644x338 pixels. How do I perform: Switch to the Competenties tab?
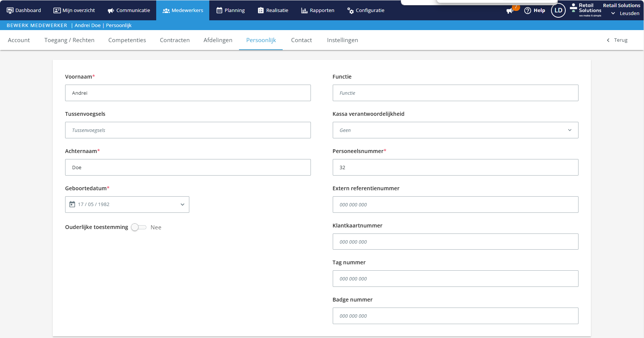[127, 40]
